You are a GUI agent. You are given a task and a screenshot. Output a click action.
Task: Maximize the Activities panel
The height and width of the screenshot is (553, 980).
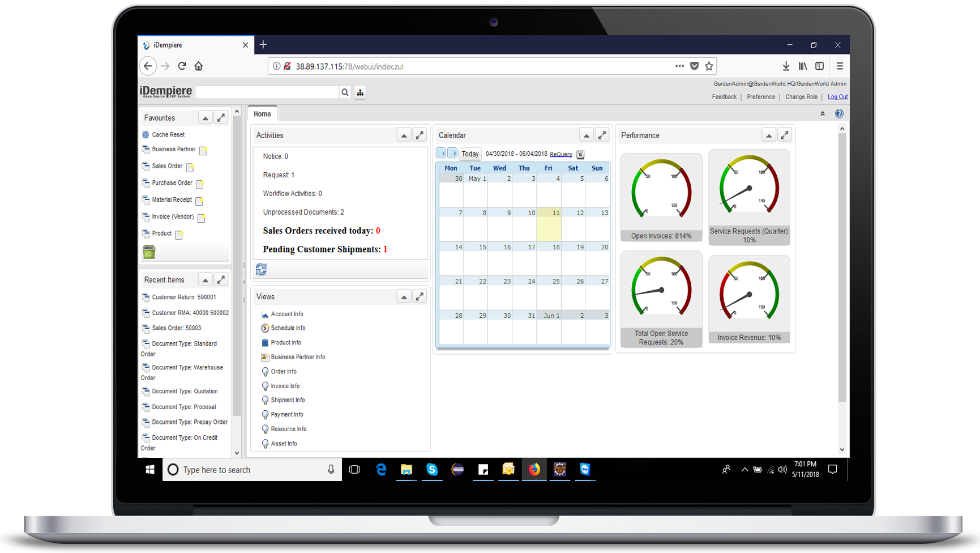click(x=420, y=135)
